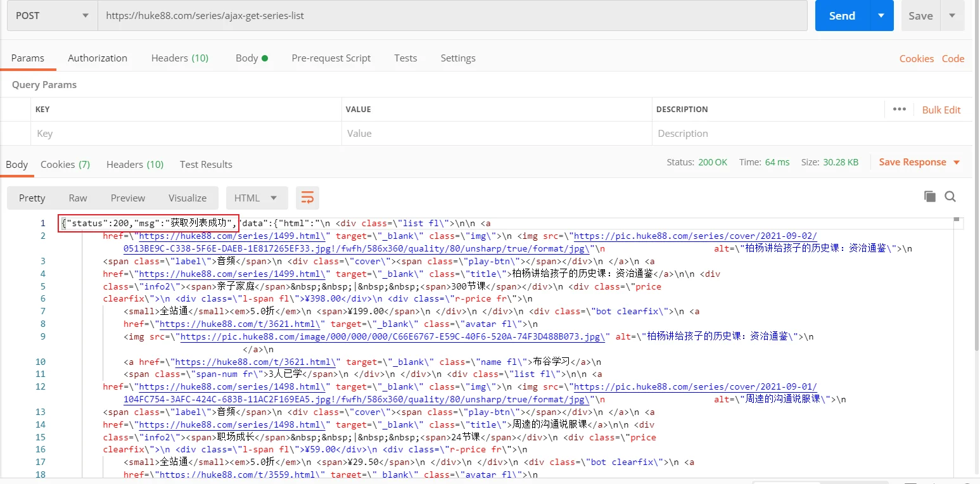This screenshot has height=484, width=980.
Task: Toggle line wrapping in the response viewer
Action: click(307, 198)
